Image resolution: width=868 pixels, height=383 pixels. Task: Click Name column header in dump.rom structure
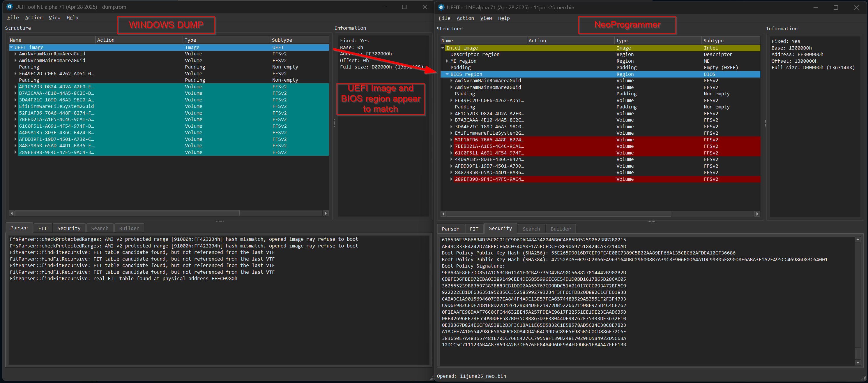pyautogui.click(x=52, y=40)
